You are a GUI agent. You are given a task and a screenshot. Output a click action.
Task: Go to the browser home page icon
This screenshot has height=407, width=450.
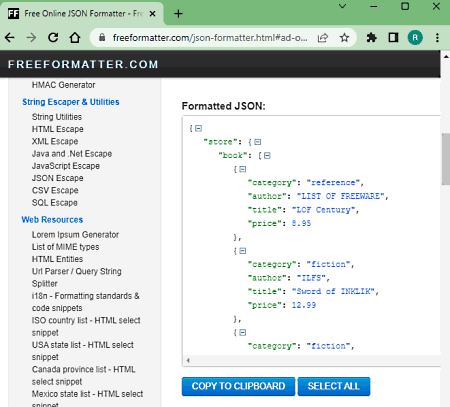[75, 38]
